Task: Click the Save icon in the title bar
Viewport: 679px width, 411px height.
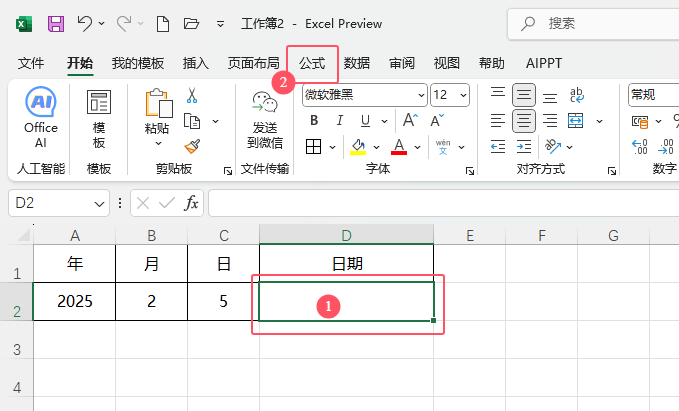Action: click(x=56, y=23)
